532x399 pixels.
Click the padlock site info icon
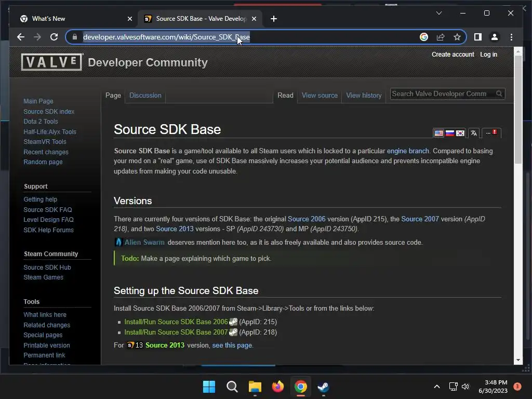[x=75, y=37]
